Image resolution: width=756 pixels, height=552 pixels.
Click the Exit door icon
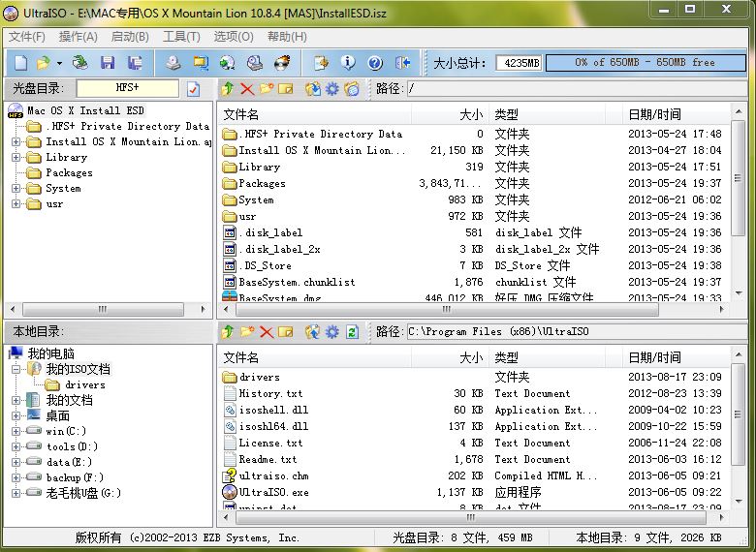[402, 63]
